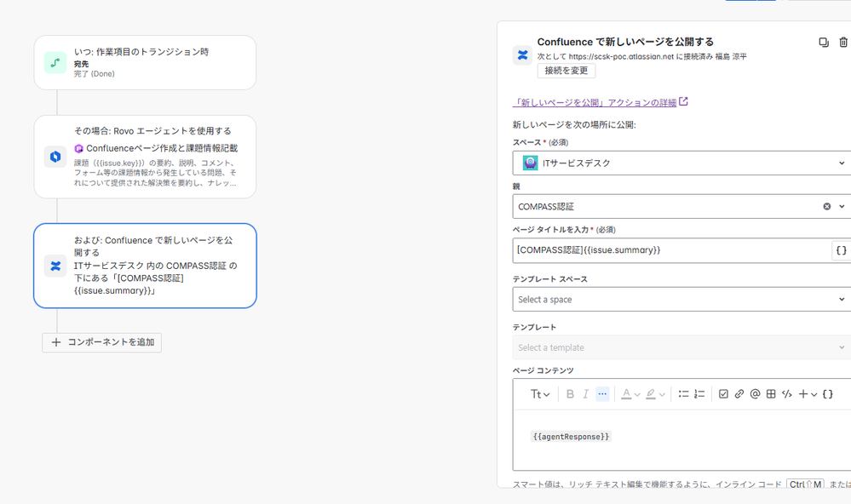
Task: Open the text style Tt dropdown
Action: point(540,394)
